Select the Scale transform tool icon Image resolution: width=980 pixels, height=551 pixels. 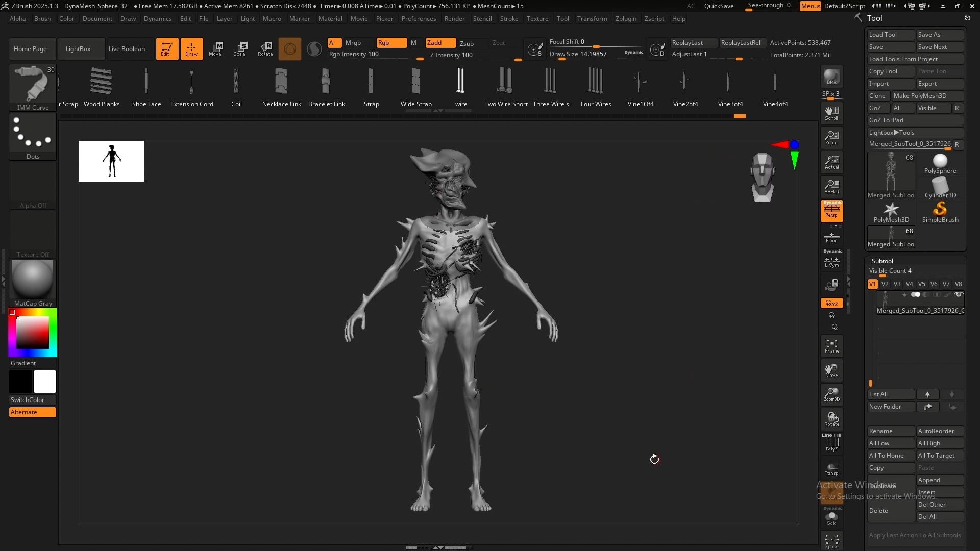tap(240, 48)
